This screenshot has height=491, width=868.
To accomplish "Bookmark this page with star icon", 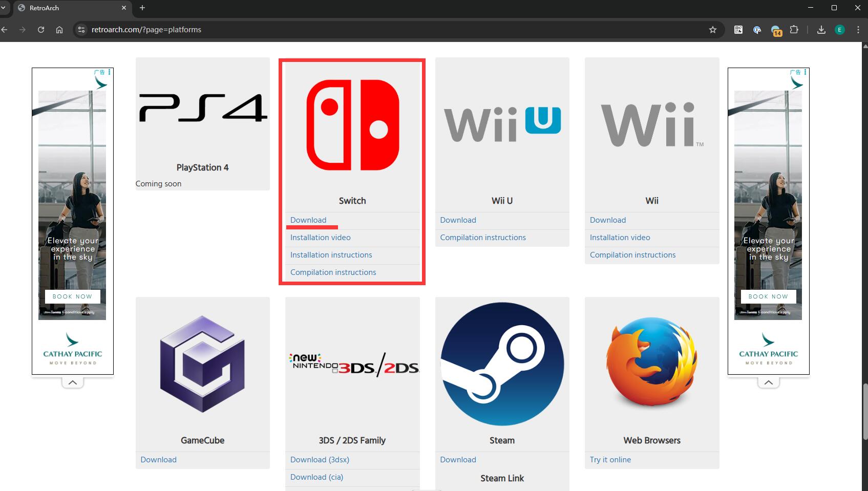I will coord(712,30).
